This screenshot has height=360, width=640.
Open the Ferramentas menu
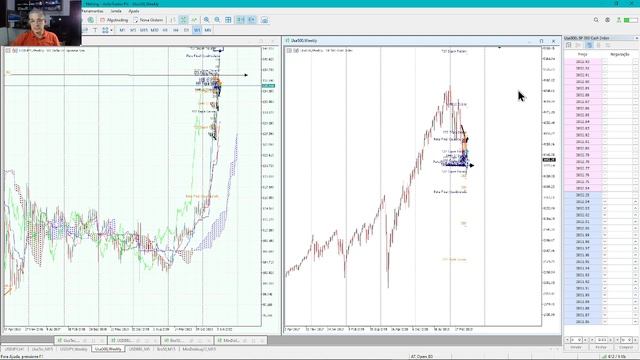(93, 11)
